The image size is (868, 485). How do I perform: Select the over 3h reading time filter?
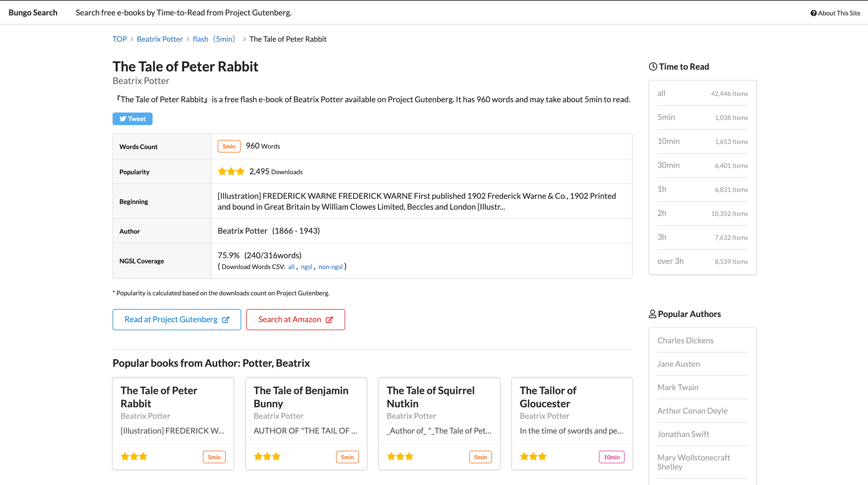click(670, 261)
